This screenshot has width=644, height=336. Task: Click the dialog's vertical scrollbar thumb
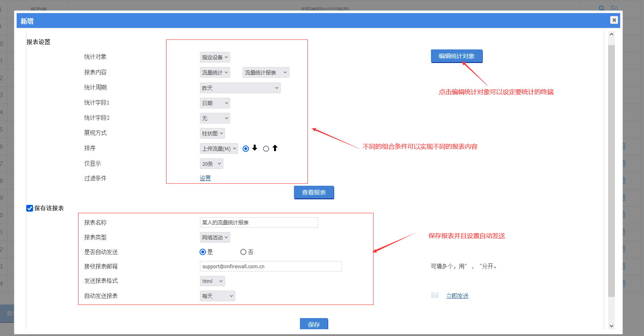pos(611,171)
